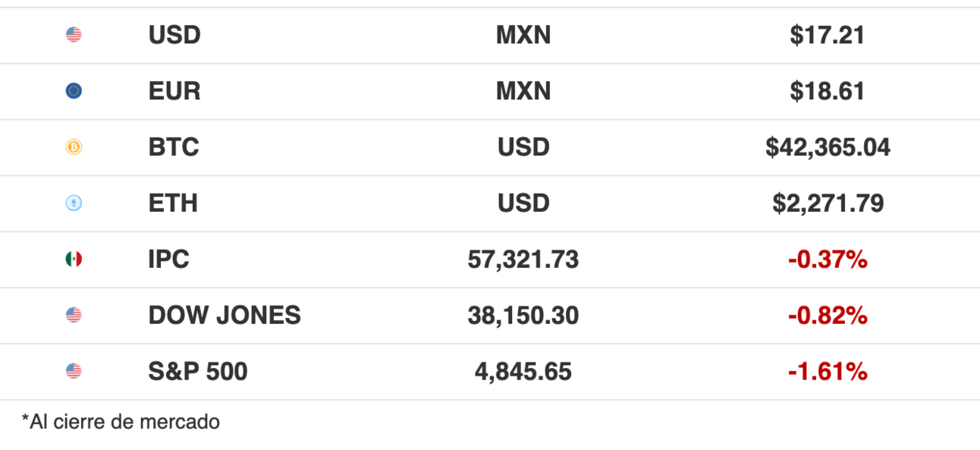Image resolution: width=980 pixels, height=450 pixels.
Task: Select the $18.61 euro rate
Action: pyautogui.click(x=827, y=91)
